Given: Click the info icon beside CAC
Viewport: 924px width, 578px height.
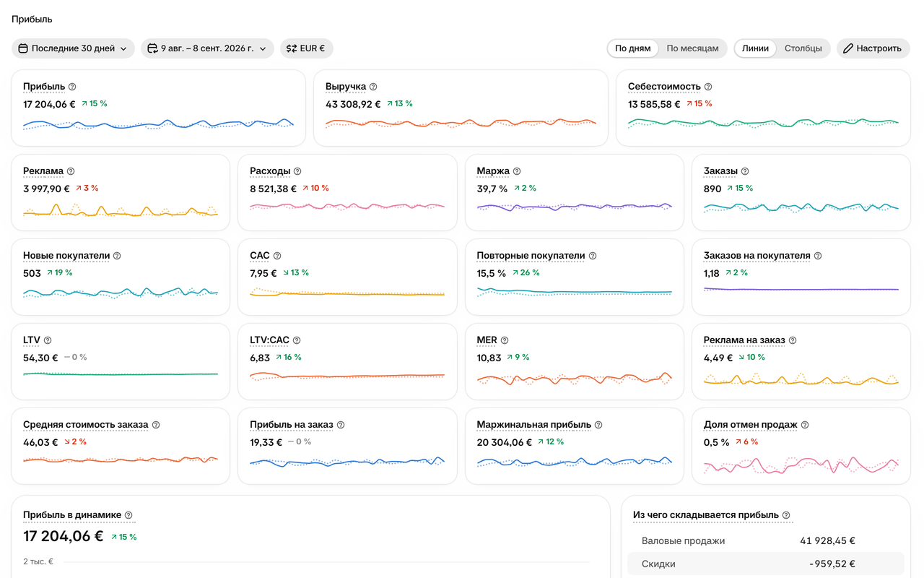Looking at the screenshot, I should coord(277,256).
